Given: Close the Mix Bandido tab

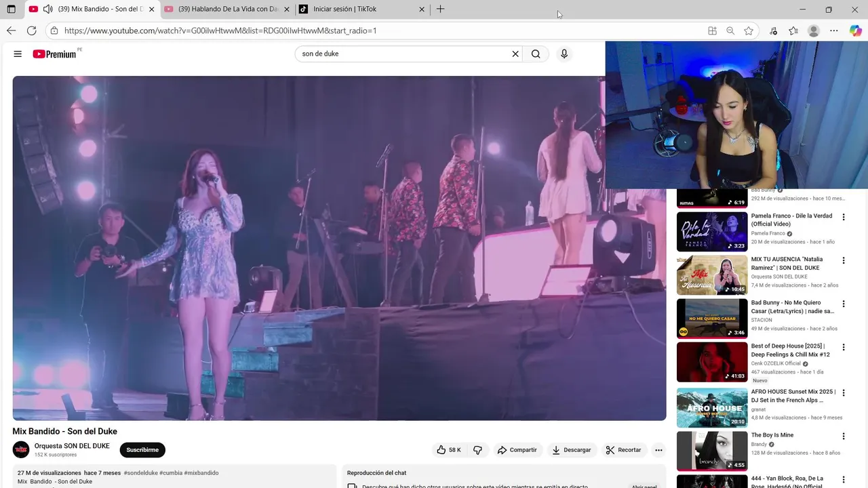Looking at the screenshot, I should [x=151, y=9].
